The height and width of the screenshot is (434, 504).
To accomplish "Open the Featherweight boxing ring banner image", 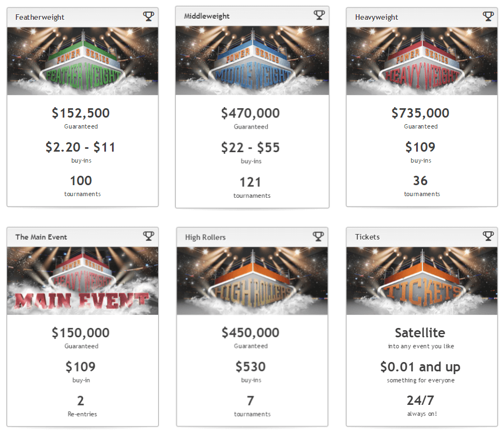I will (x=82, y=61).
